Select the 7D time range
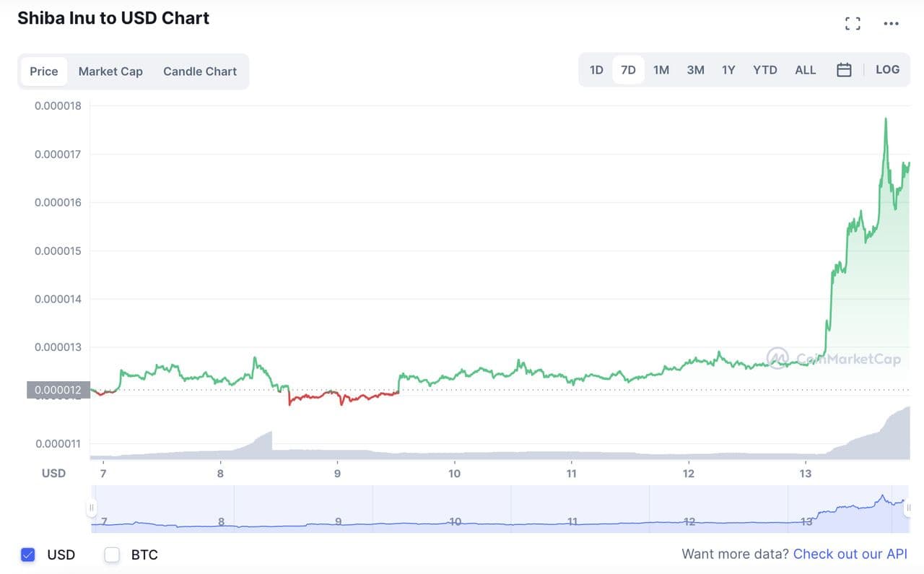 tap(628, 70)
